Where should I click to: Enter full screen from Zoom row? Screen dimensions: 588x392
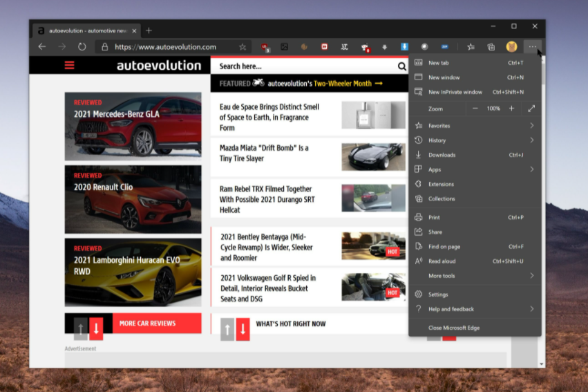pyautogui.click(x=531, y=109)
